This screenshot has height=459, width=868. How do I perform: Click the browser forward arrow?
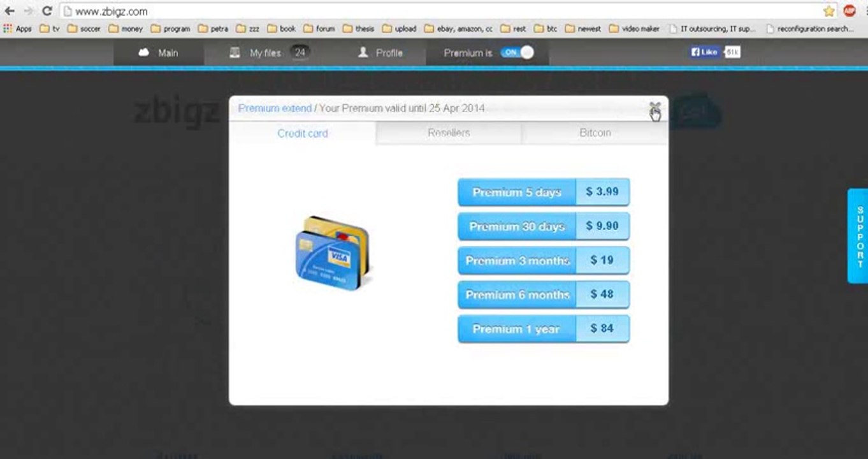27,11
